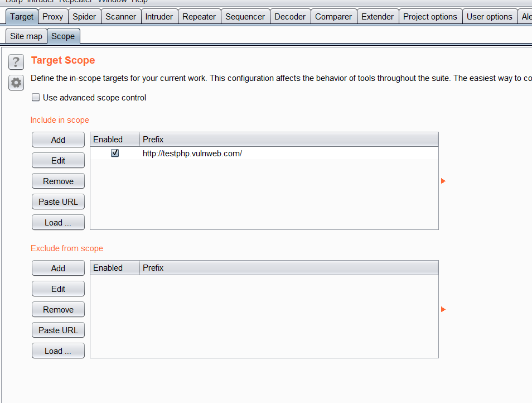
Task: Sort Exclude from scope by Enabled column
Action: coord(115,268)
